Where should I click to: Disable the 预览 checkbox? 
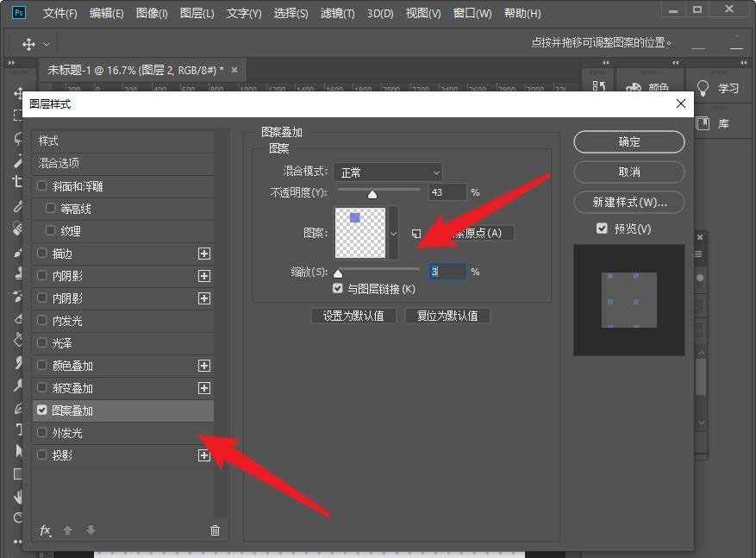click(x=601, y=228)
